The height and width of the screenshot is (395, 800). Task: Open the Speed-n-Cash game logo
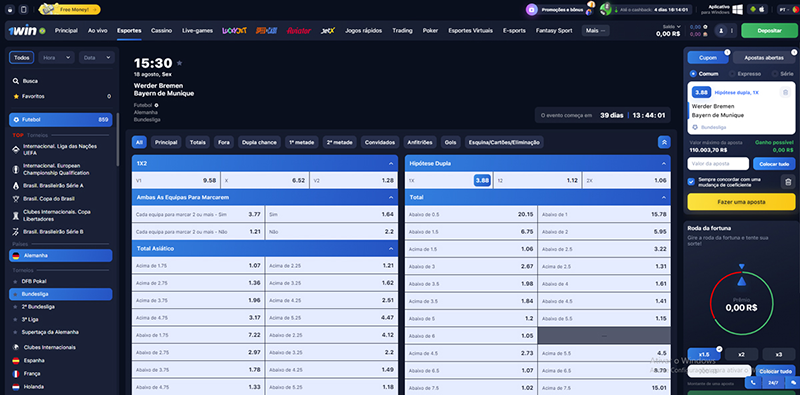266,31
